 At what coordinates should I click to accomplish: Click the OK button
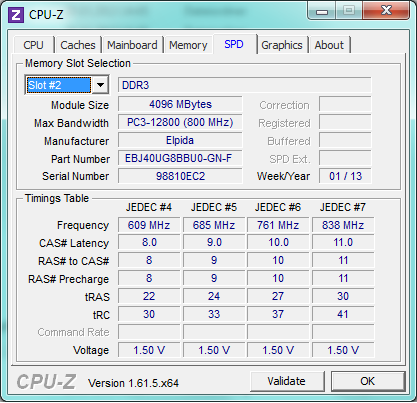coord(367,381)
